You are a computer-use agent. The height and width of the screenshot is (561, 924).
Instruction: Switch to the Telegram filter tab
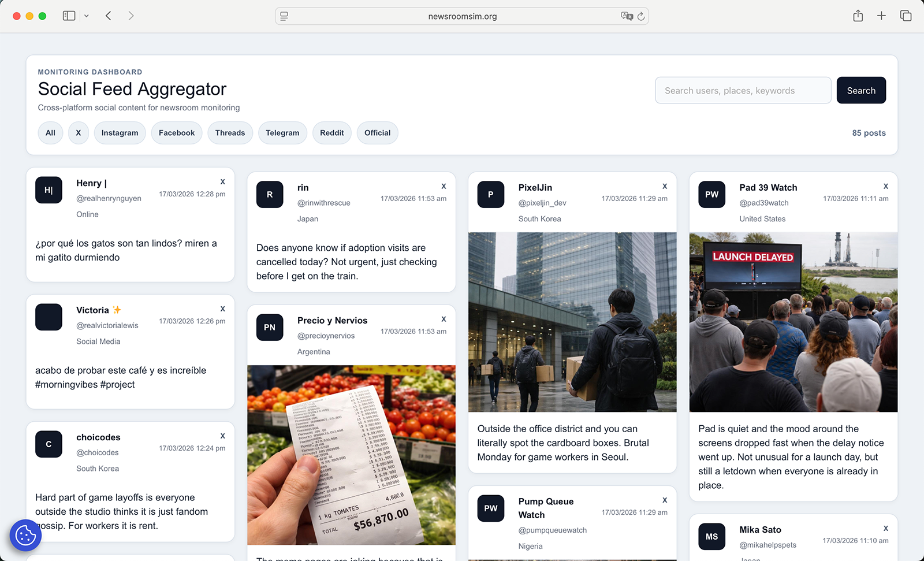282,132
